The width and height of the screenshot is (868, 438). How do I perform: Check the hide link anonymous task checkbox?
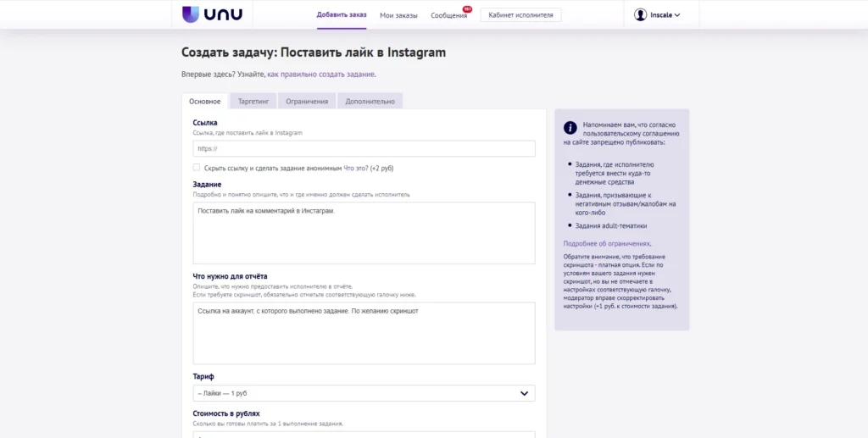[x=197, y=167]
